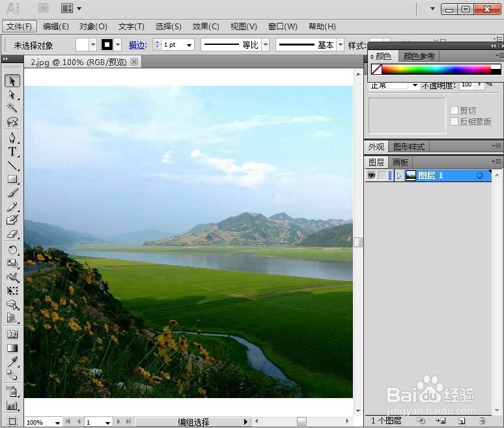This screenshot has width=504, height=428.
Task: Select the Blob Brush tool
Action: click(x=12, y=220)
